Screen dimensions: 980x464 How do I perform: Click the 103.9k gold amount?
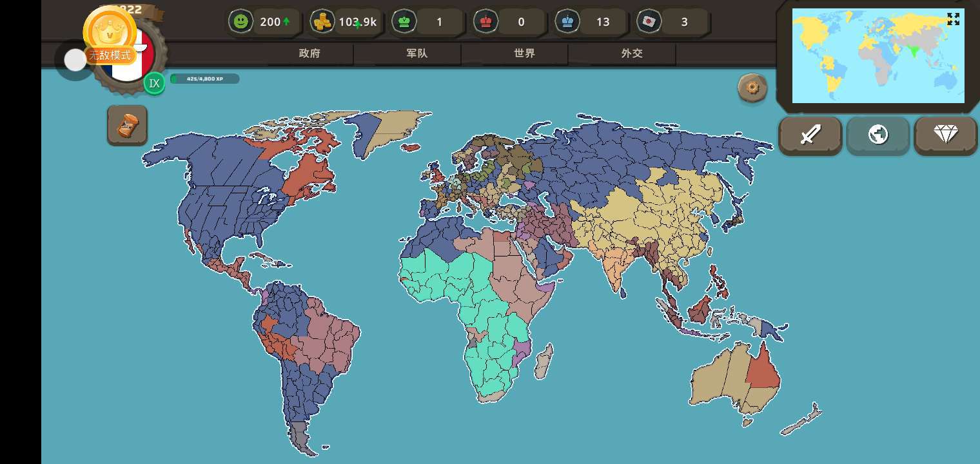point(358,22)
